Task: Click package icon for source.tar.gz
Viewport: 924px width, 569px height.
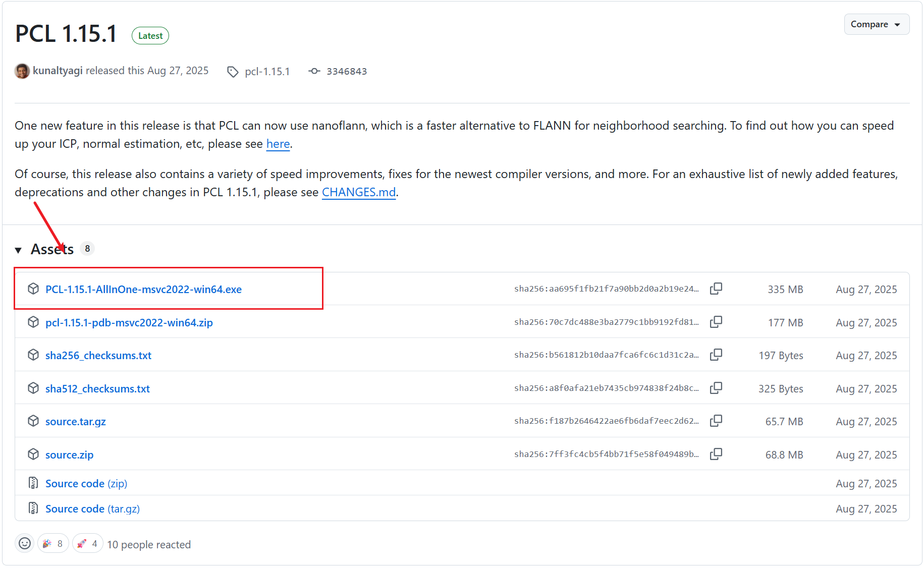Action: pyautogui.click(x=33, y=421)
